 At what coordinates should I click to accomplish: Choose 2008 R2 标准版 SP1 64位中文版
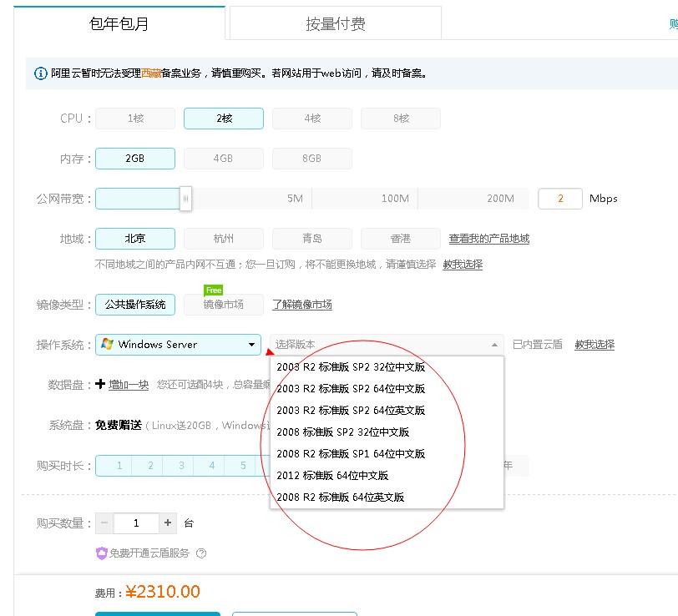[387, 454]
